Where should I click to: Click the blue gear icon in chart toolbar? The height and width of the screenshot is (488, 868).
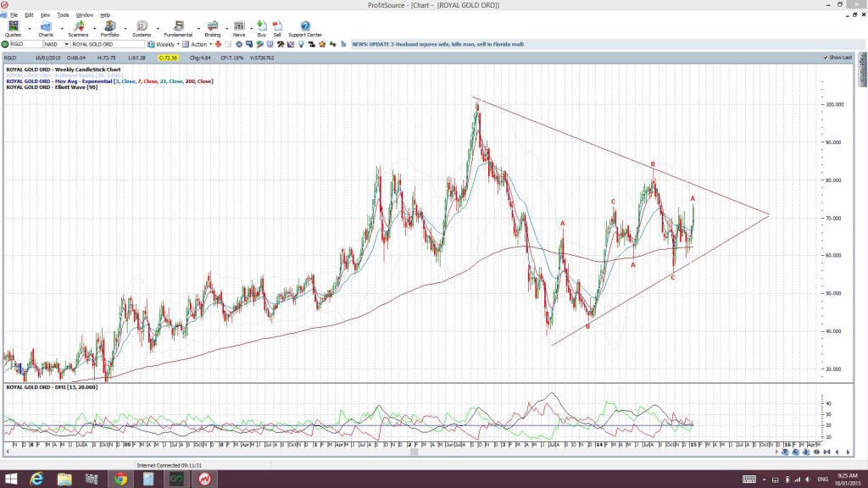point(239,44)
